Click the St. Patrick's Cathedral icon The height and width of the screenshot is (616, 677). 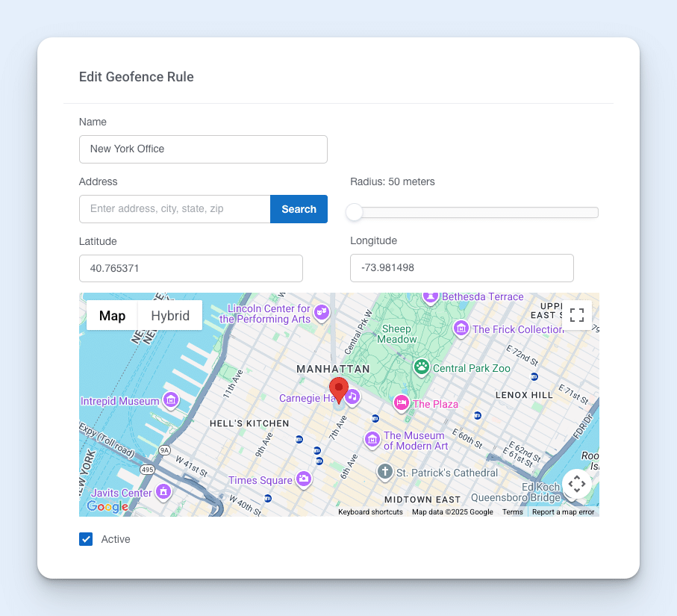click(x=384, y=471)
